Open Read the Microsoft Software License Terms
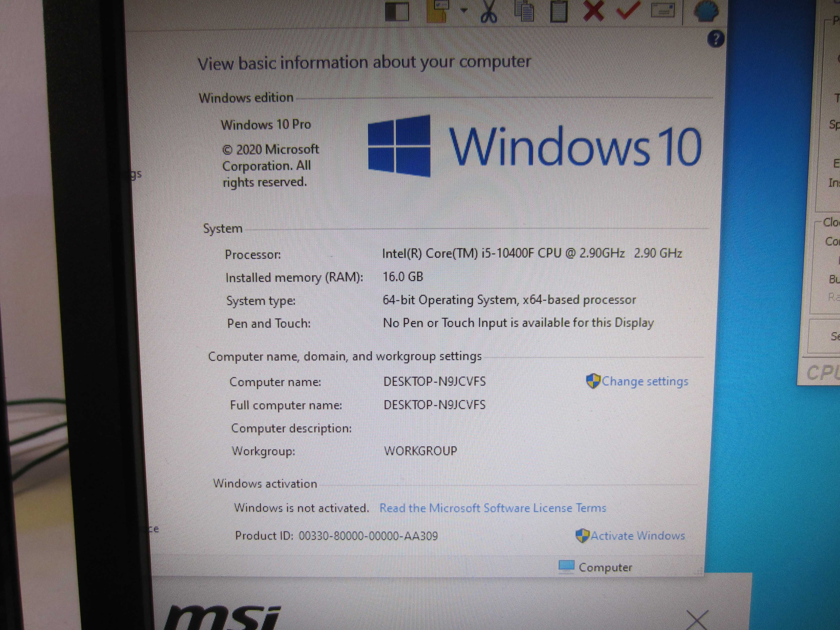Image resolution: width=840 pixels, height=630 pixels. (492, 508)
